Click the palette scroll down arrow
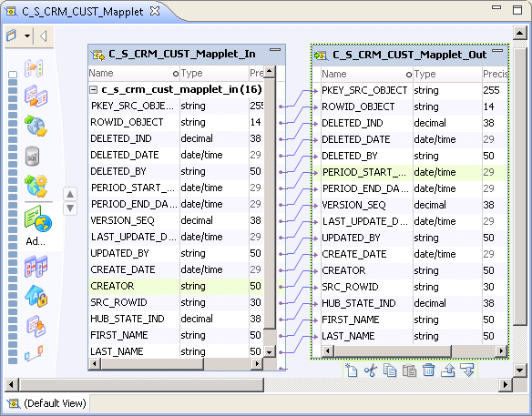532x416 pixels. (x=70, y=208)
